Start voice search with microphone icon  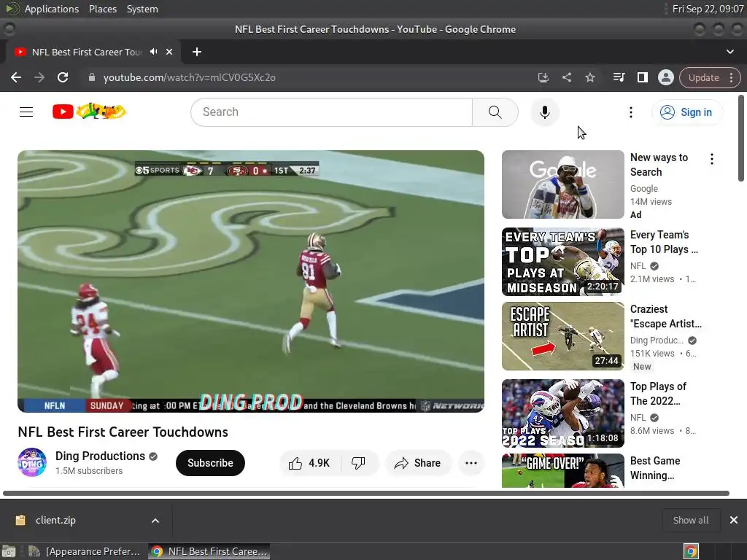click(x=544, y=112)
